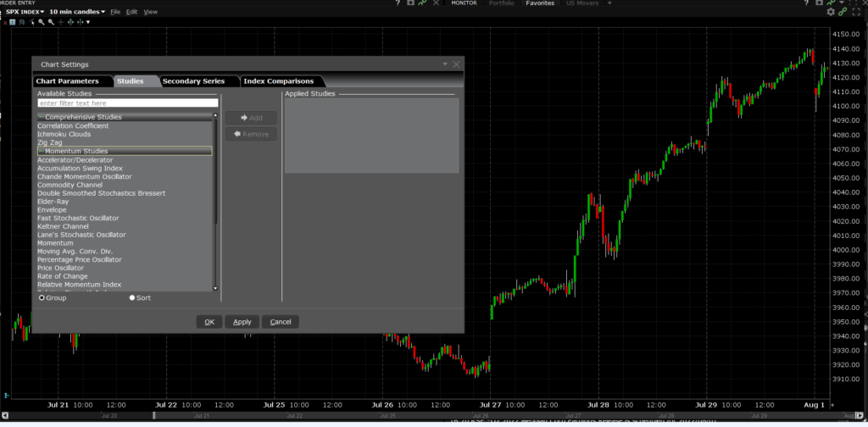Click the Cancel button in Chart Settings

(281, 322)
